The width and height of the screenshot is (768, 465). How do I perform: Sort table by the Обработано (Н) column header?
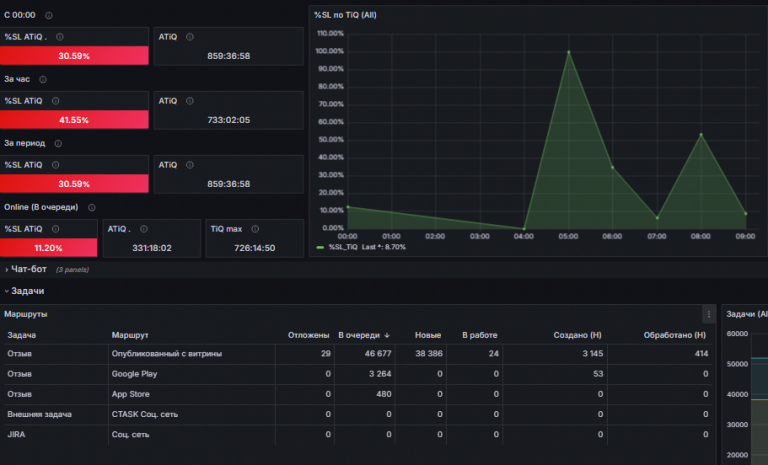click(675, 335)
